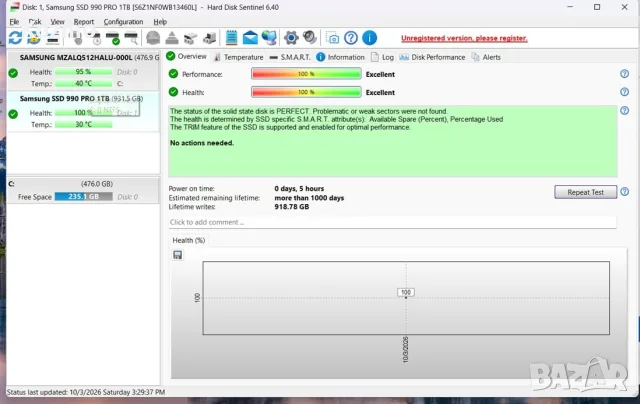Open the Help menu
640x404 pixels.
[160, 22]
